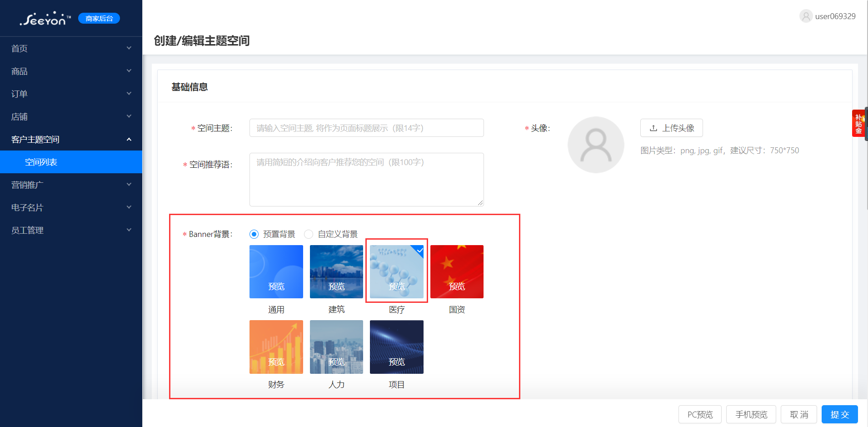This screenshot has width=868, height=427.
Task: Click the 财务 label under thumbnail
Action: point(276,385)
